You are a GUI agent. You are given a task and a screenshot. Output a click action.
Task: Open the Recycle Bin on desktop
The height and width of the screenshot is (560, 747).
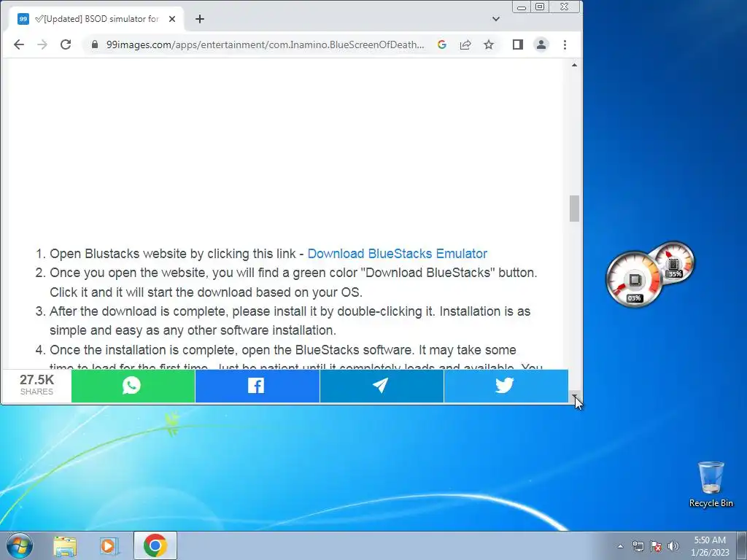pyautogui.click(x=711, y=485)
